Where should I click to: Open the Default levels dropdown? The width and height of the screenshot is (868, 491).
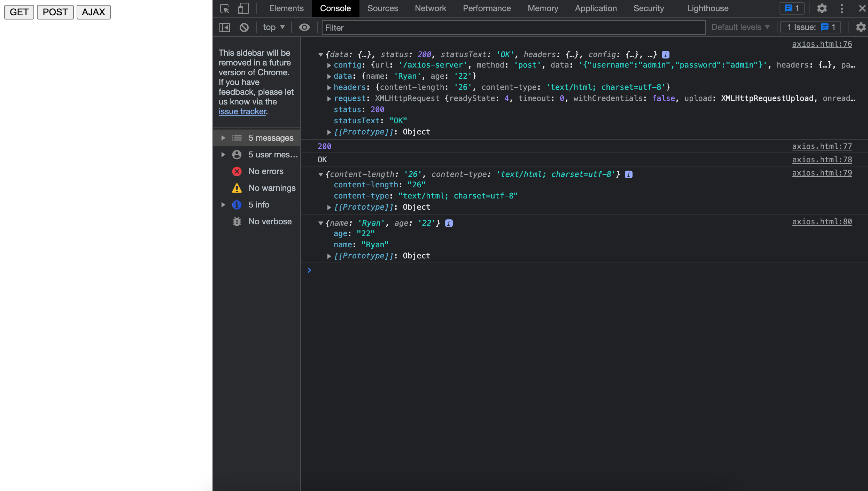740,27
